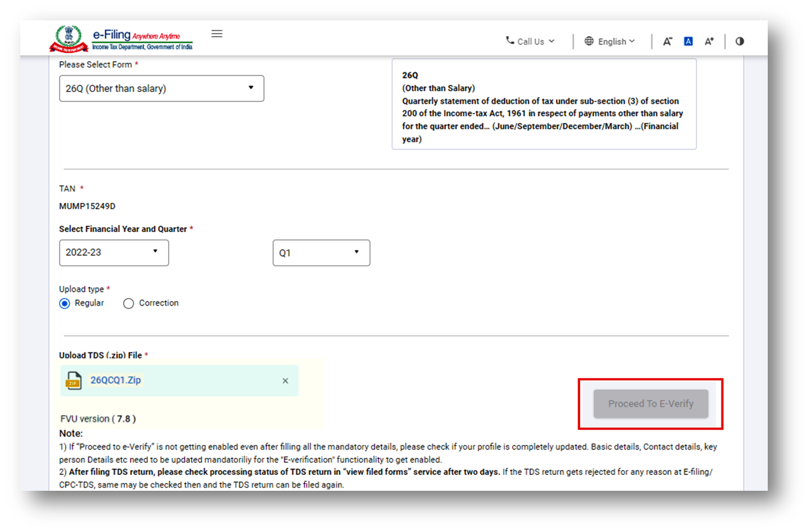Click the phone icon beside Call Us
809x532 pixels.
click(510, 41)
